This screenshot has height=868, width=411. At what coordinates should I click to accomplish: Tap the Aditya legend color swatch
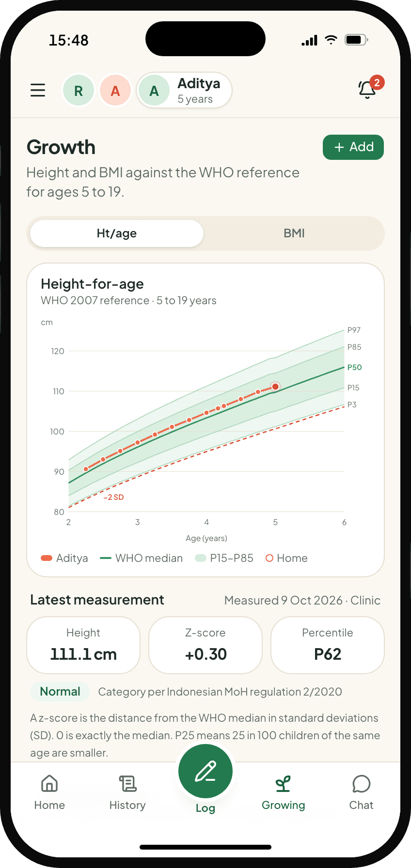(x=47, y=558)
